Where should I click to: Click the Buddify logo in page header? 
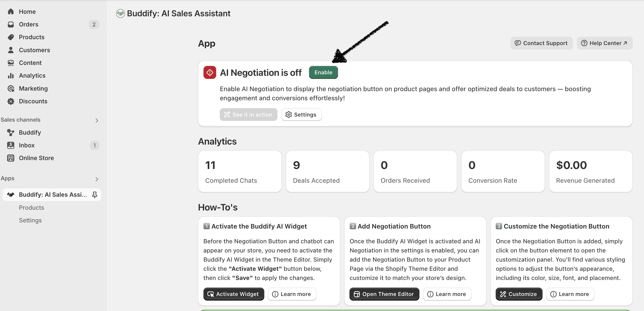120,13
